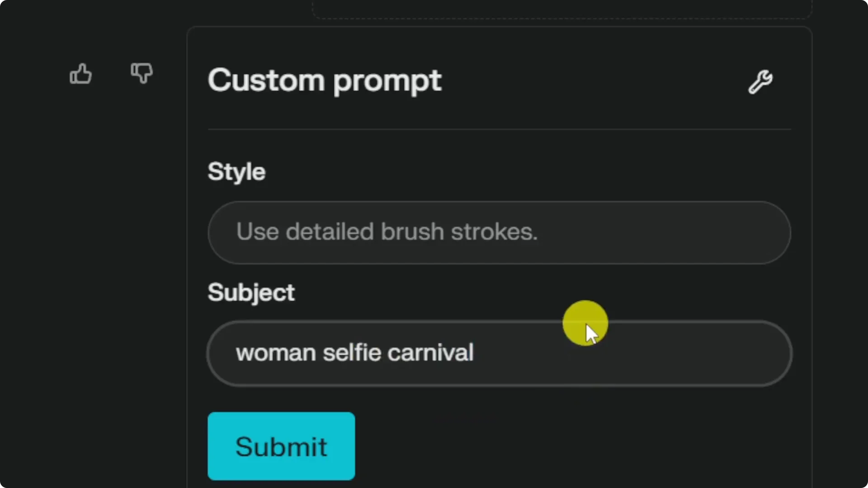Submit the custom prompt
This screenshot has height=488, width=868.
(281, 446)
